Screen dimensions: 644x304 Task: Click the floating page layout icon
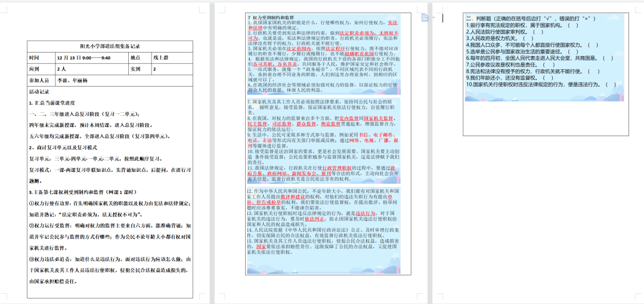point(424,18)
